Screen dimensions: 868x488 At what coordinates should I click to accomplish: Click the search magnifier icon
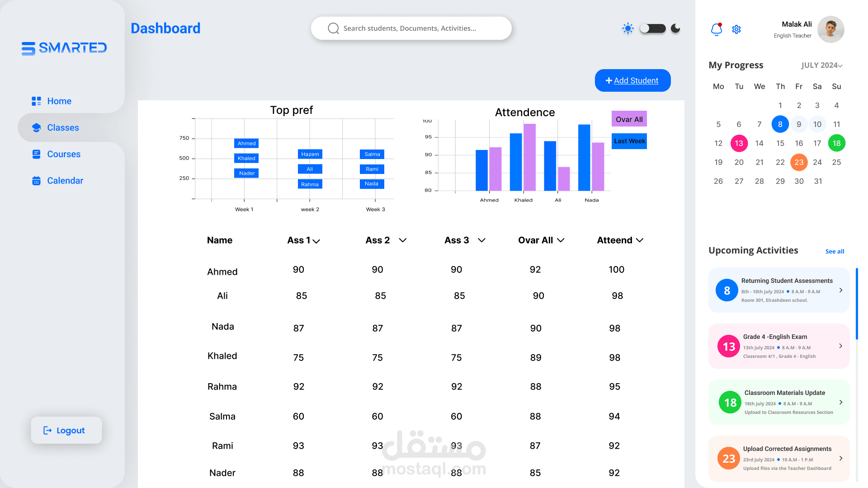(333, 28)
